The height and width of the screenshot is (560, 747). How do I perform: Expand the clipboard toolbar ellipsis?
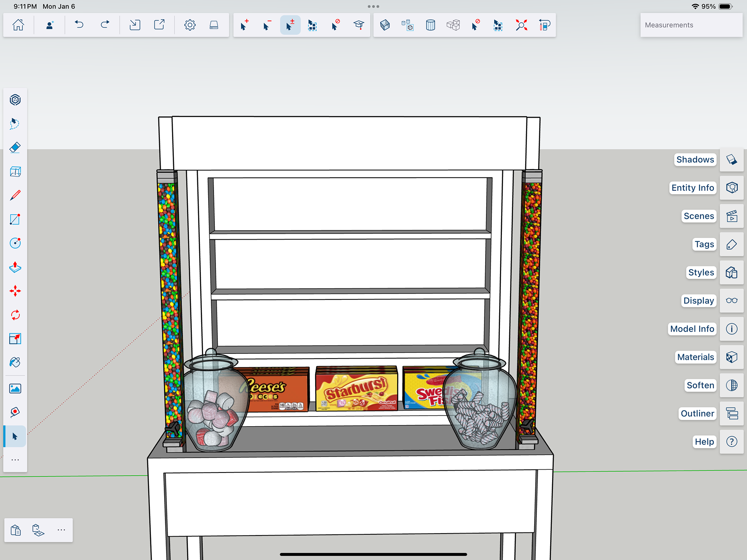coord(61,530)
